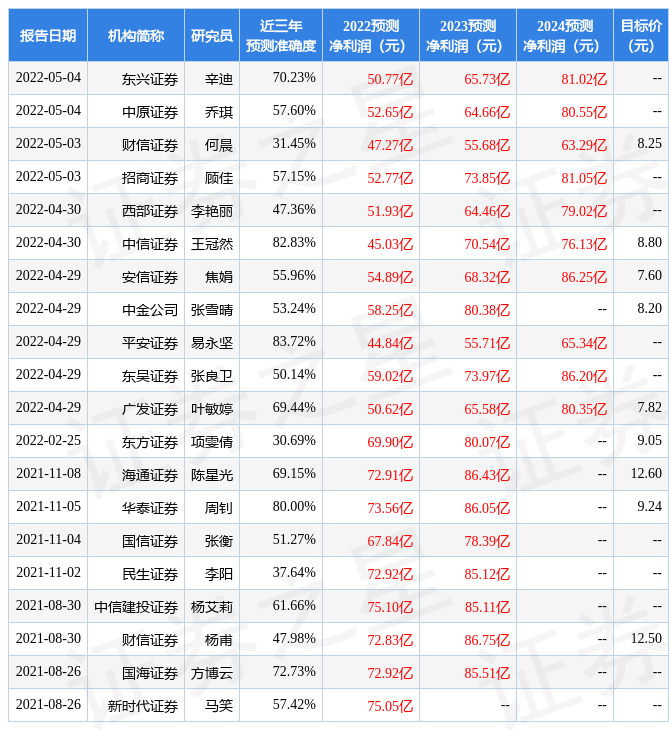Click 2022 forecast value 69.90亿
Viewport: 669px width, 730px height.
click(x=390, y=442)
